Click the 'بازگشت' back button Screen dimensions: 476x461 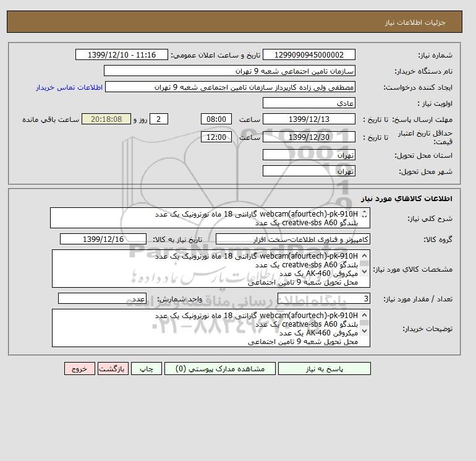[113, 368]
